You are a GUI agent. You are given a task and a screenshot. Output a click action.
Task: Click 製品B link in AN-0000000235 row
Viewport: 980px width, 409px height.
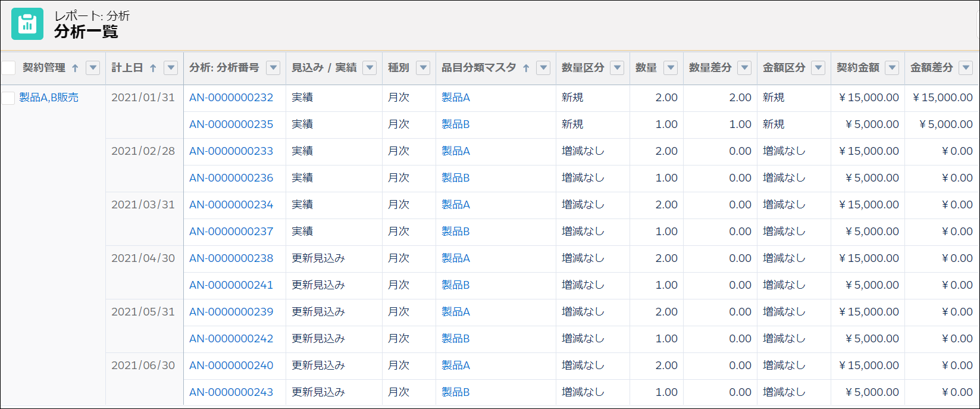(455, 124)
